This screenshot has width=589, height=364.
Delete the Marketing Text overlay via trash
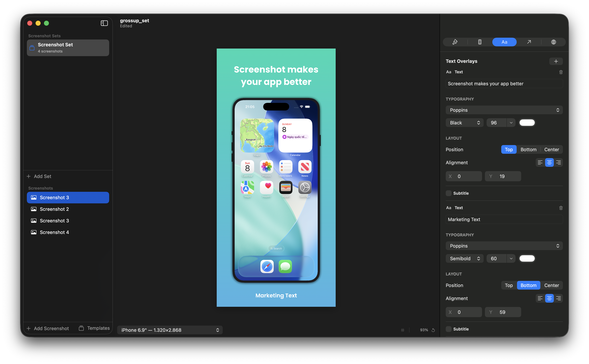coord(561,208)
